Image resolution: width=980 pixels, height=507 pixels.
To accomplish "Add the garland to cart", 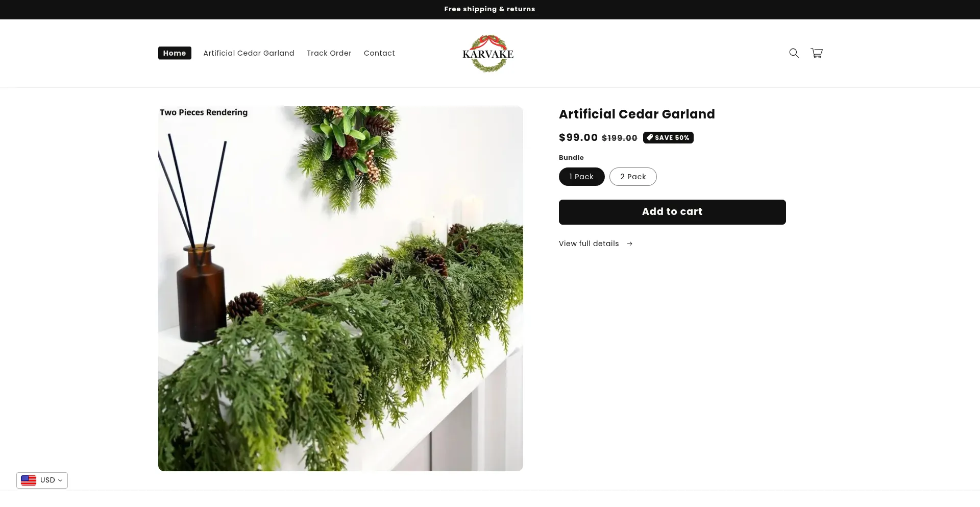I will pos(672,212).
